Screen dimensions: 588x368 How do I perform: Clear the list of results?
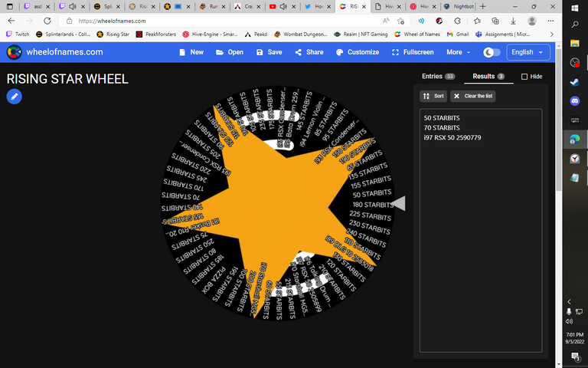pyautogui.click(x=473, y=96)
